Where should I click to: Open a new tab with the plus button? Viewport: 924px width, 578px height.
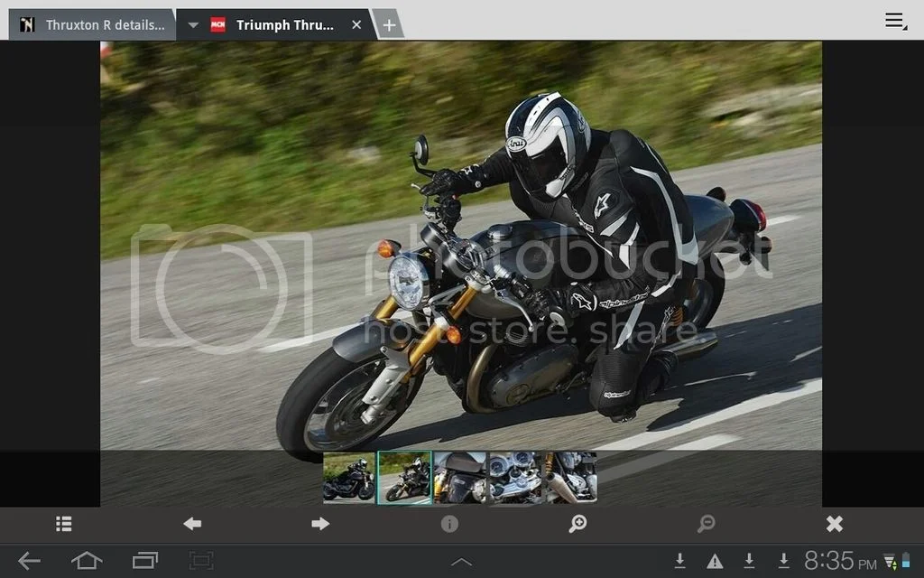pos(389,25)
